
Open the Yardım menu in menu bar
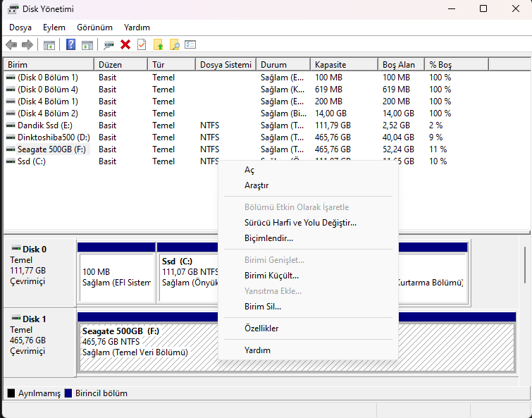click(x=137, y=27)
